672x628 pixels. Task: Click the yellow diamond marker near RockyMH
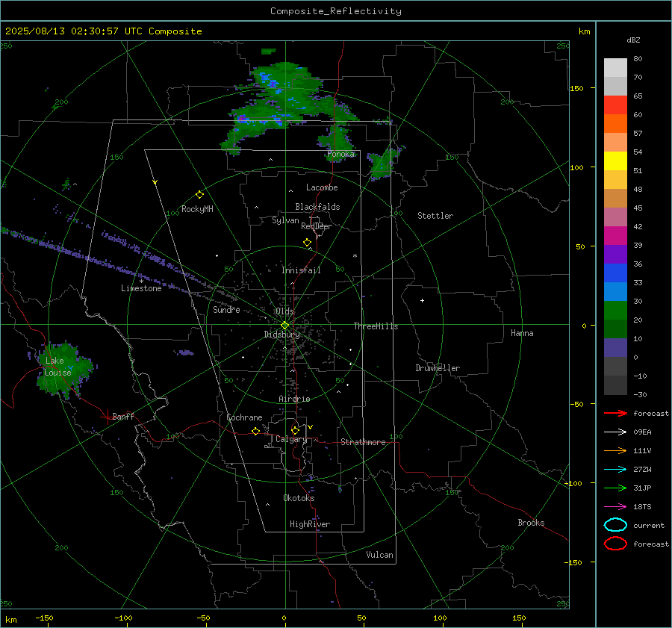coord(199,195)
